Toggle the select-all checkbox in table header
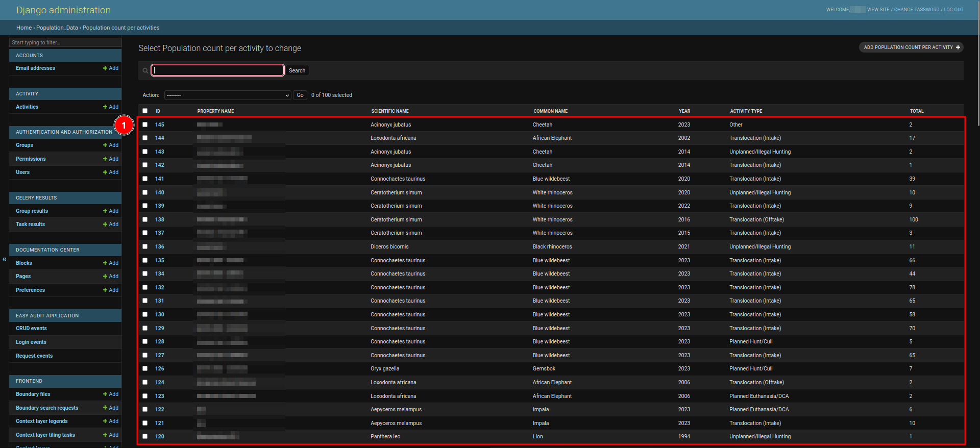The width and height of the screenshot is (980, 448). click(x=145, y=111)
